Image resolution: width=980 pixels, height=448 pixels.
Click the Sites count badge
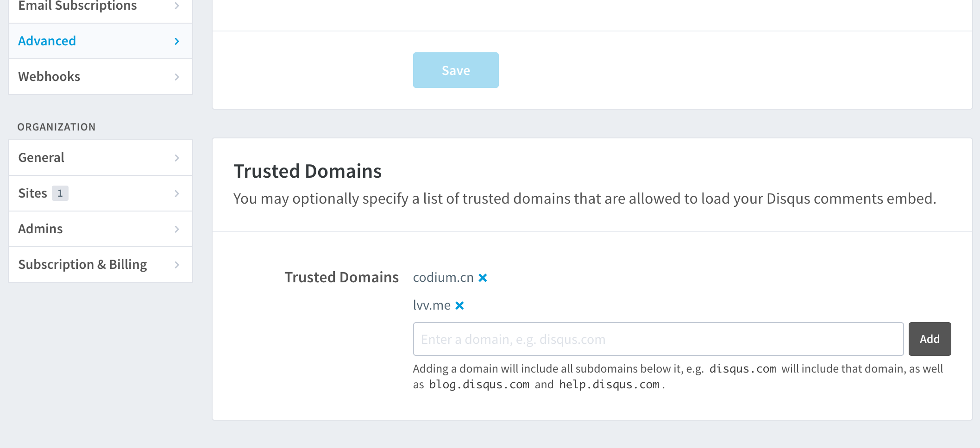(60, 193)
